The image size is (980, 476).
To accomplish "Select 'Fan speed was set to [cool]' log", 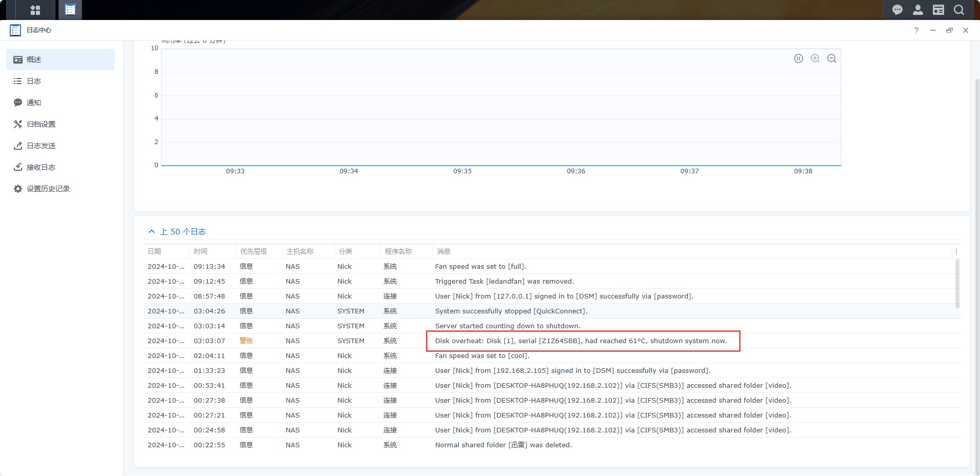I will click(552, 356).
